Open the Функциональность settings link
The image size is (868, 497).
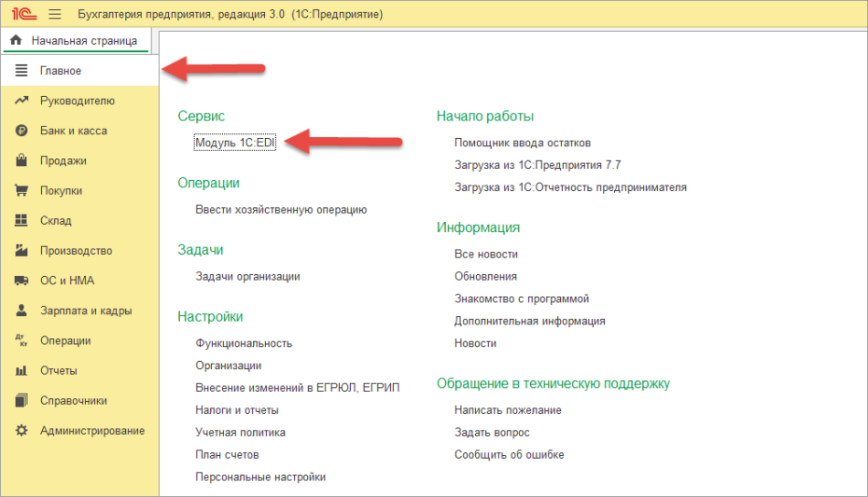(244, 343)
